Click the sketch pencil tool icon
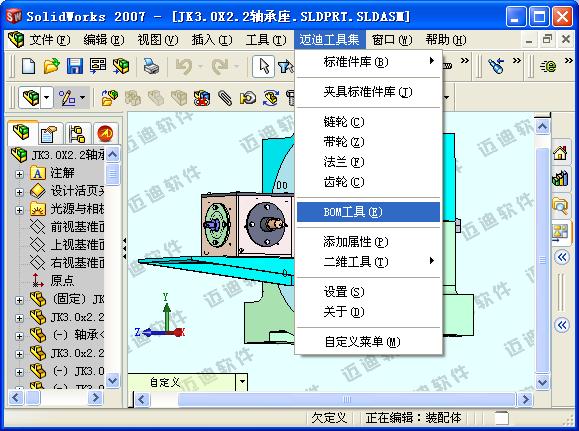This screenshot has height=431, width=579. click(x=67, y=98)
